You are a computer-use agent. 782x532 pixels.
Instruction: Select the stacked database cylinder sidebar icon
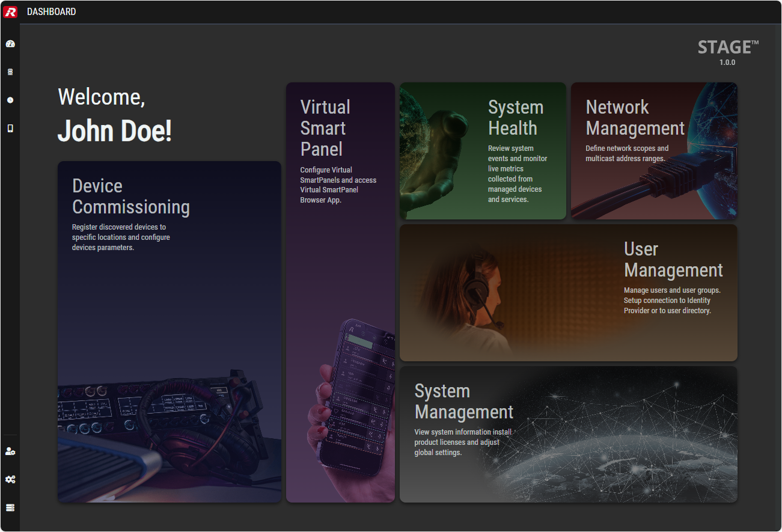tap(10, 72)
